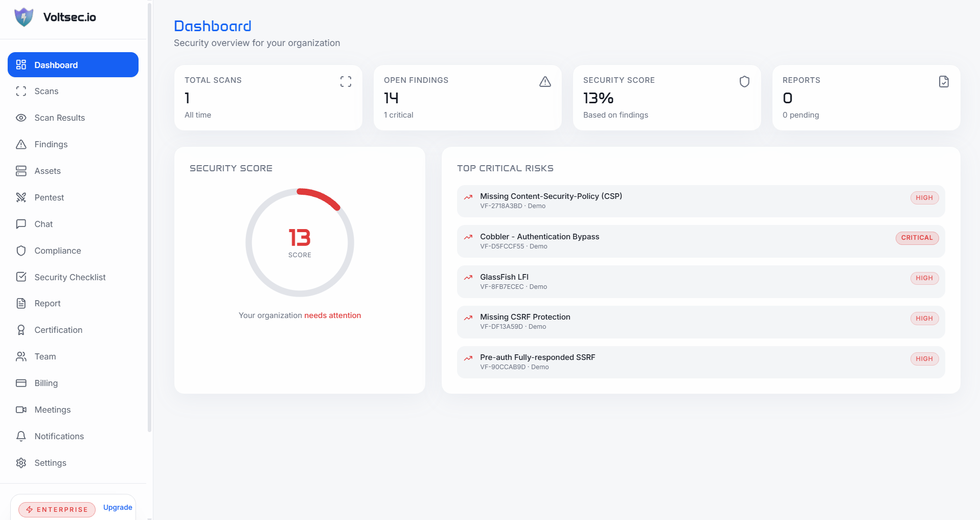The width and height of the screenshot is (980, 520).
Task: Open the Dashboard menu item
Action: click(x=73, y=65)
